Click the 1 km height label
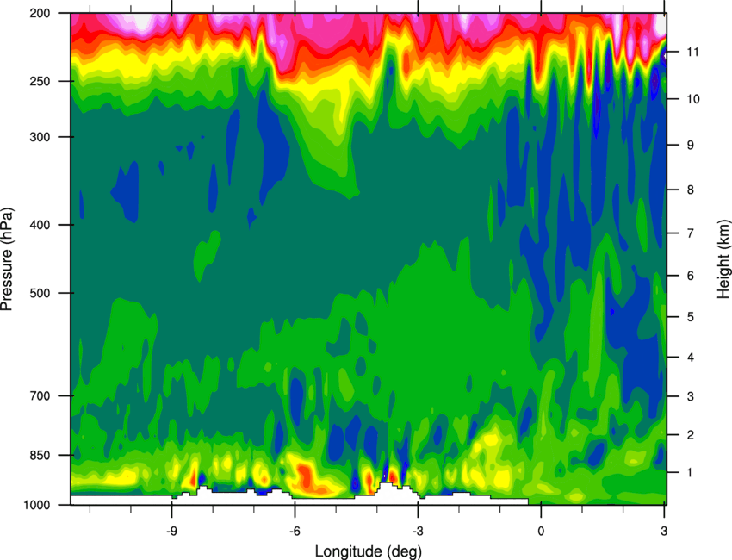The width and height of the screenshot is (732, 560). [x=691, y=473]
